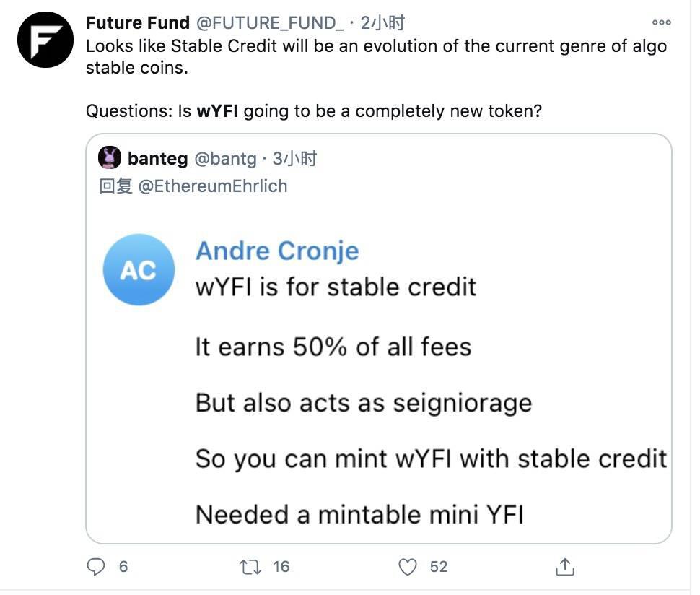700x595 pixels.
Task: Open the share menu with the upload icon
Action: pos(566,568)
